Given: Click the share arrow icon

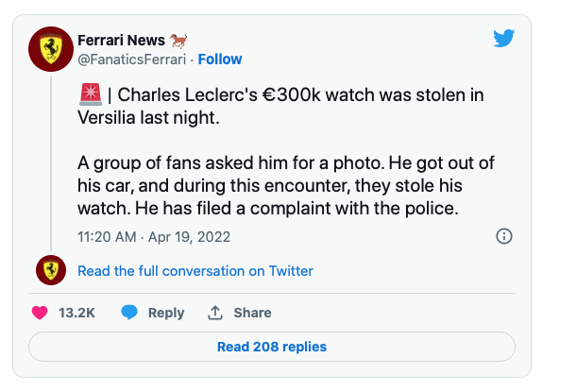Looking at the screenshot, I should coord(215,313).
